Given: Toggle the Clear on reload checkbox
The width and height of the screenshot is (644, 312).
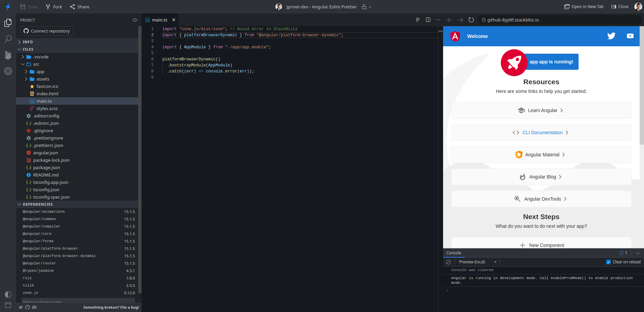Looking at the screenshot, I should (608, 262).
